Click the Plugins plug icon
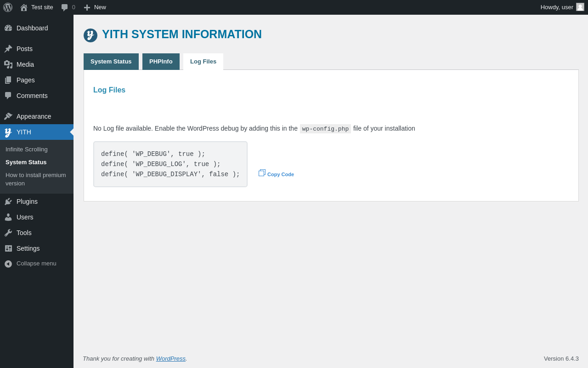The height and width of the screenshot is (368, 588). click(x=8, y=201)
